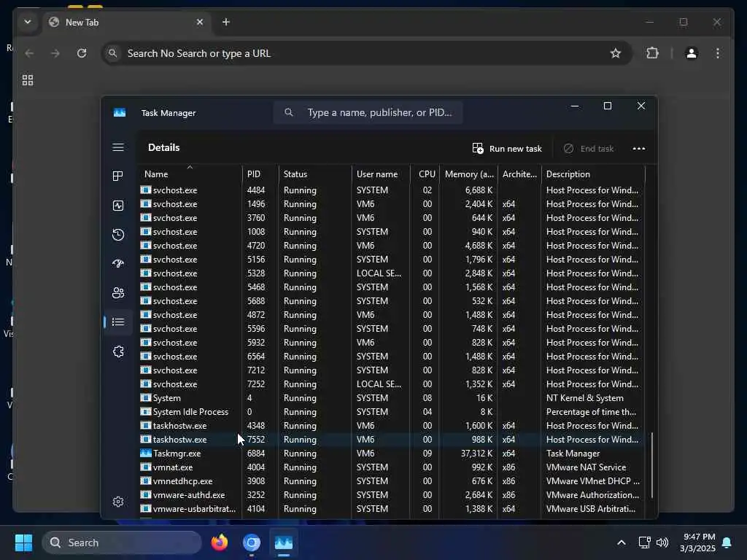This screenshot has width=747, height=560.
Task: Sort by Architecture column header
Action: click(x=519, y=174)
